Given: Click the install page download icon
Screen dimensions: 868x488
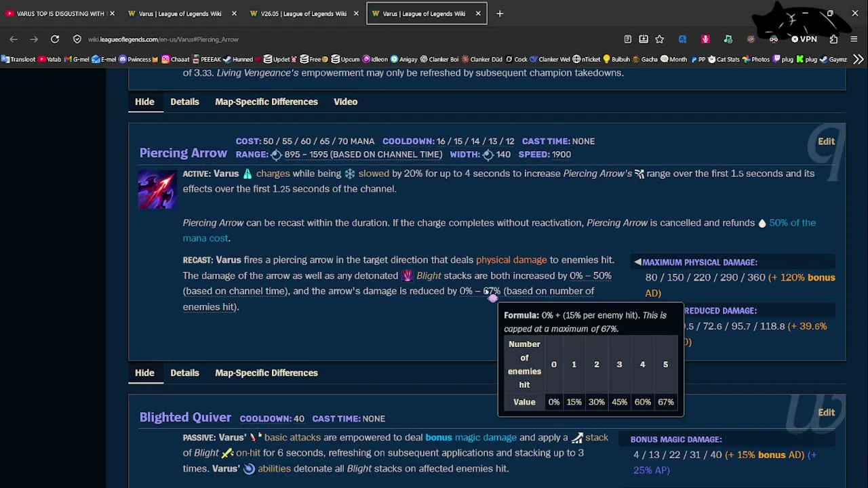Looking at the screenshot, I should coord(644,39).
